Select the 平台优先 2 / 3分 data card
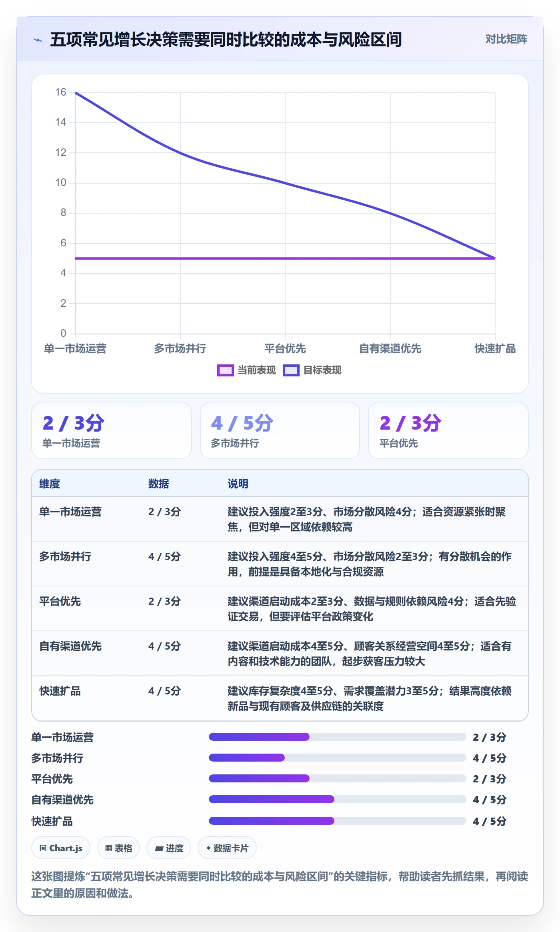560x932 pixels. pos(448,430)
